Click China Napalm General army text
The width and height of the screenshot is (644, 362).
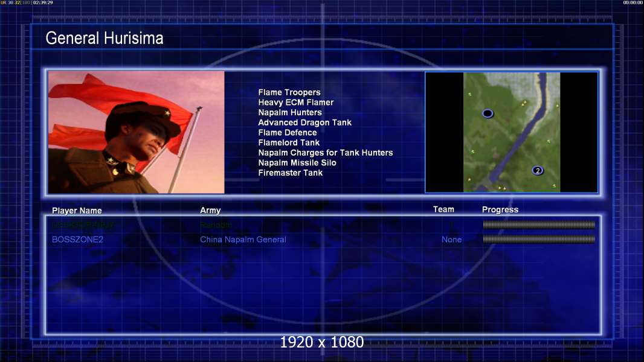click(243, 240)
